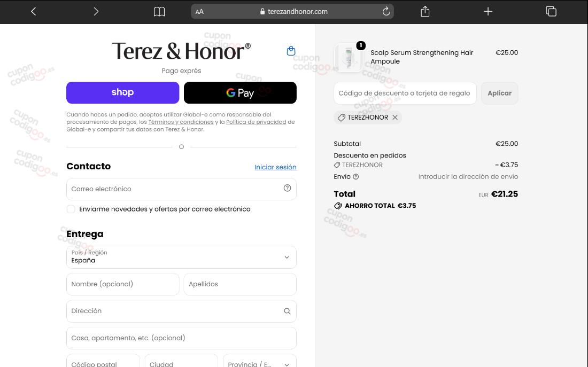Pay with the Shop Pay button
This screenshot has height=367, width=588.
click(x=122, y=92)
